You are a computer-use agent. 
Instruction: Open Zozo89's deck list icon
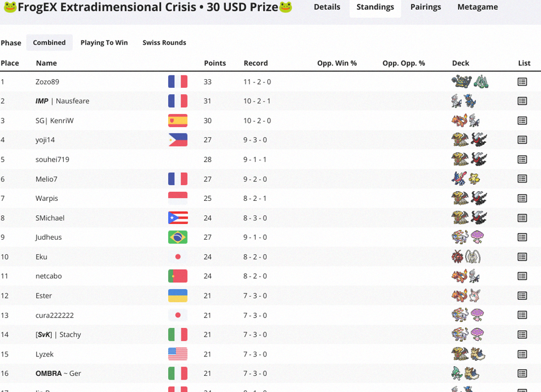(522, 82)
